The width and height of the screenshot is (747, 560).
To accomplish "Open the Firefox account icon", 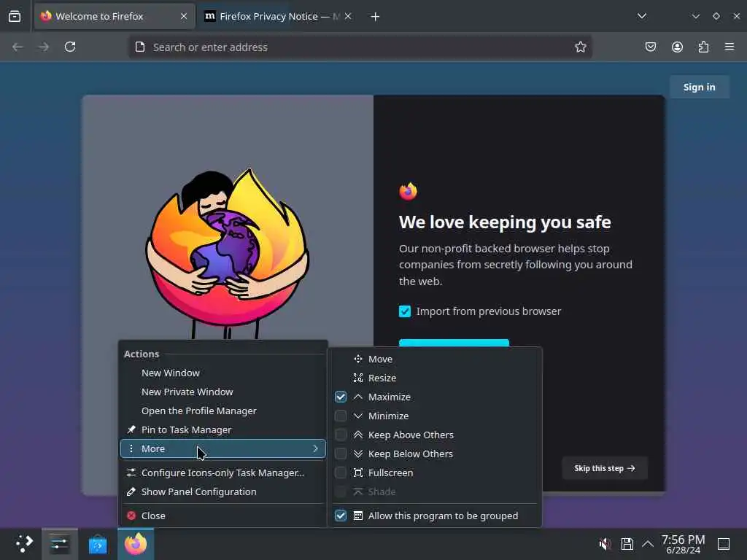I will [677, 47].
